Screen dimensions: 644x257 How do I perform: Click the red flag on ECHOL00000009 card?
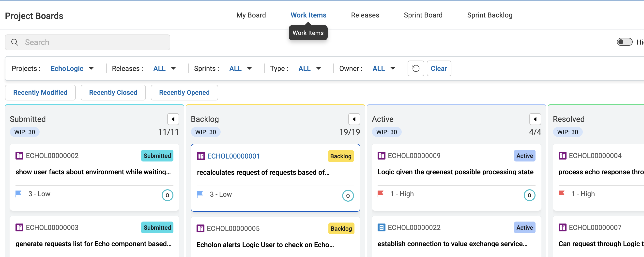pos(381,194)
